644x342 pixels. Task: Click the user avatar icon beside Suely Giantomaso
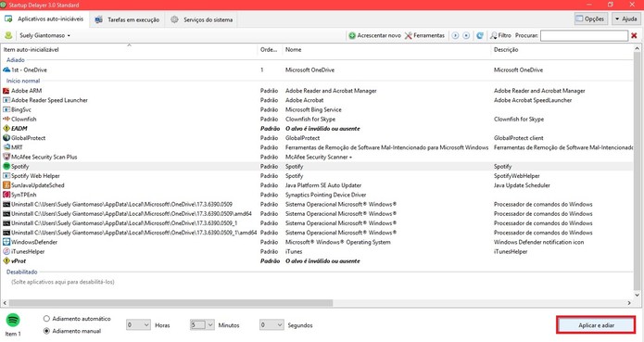coord(8,35)
